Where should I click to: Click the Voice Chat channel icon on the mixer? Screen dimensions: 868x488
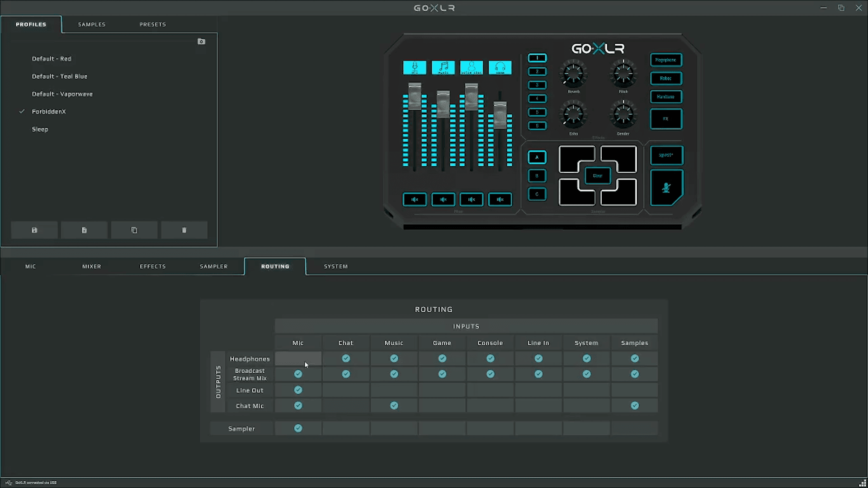(x=472, y=68)
